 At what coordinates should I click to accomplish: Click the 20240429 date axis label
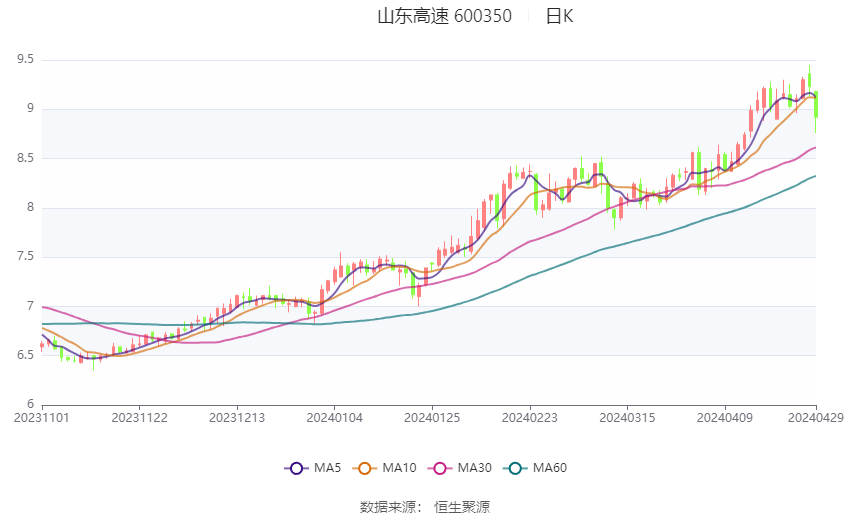click(x=816, y=418)
